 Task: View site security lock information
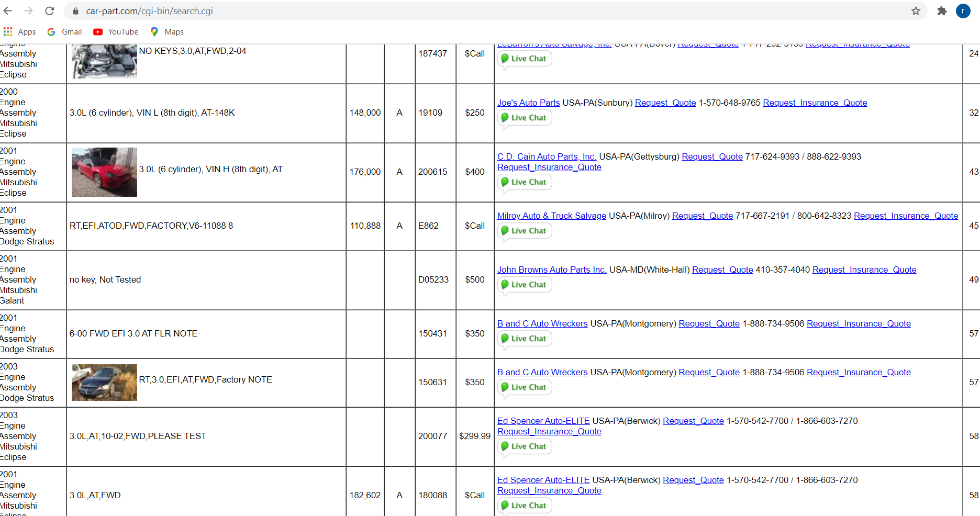(x=75, y=11)
